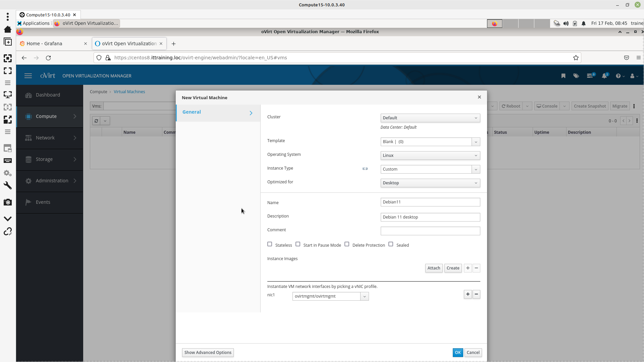644x362 pixels.
Task: Enable the Stateless checkbox
Action: [x=270, y=244]
